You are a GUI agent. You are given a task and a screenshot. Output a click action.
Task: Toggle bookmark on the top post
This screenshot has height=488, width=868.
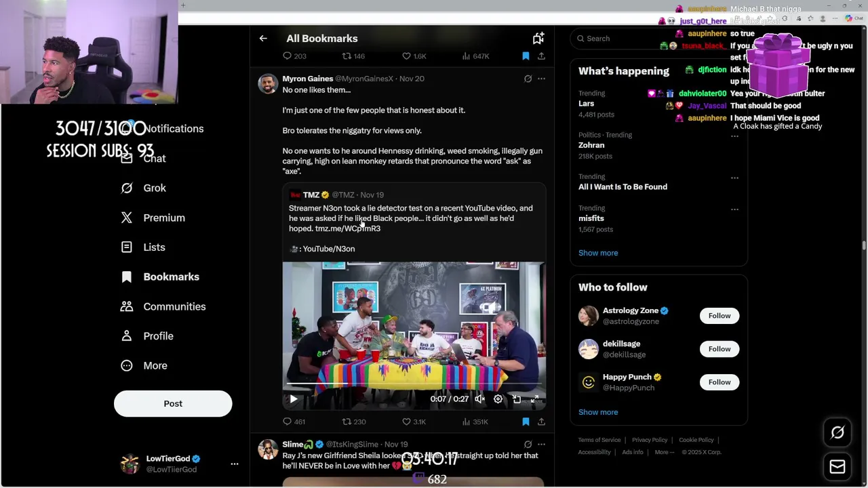[x=526, y=56]
